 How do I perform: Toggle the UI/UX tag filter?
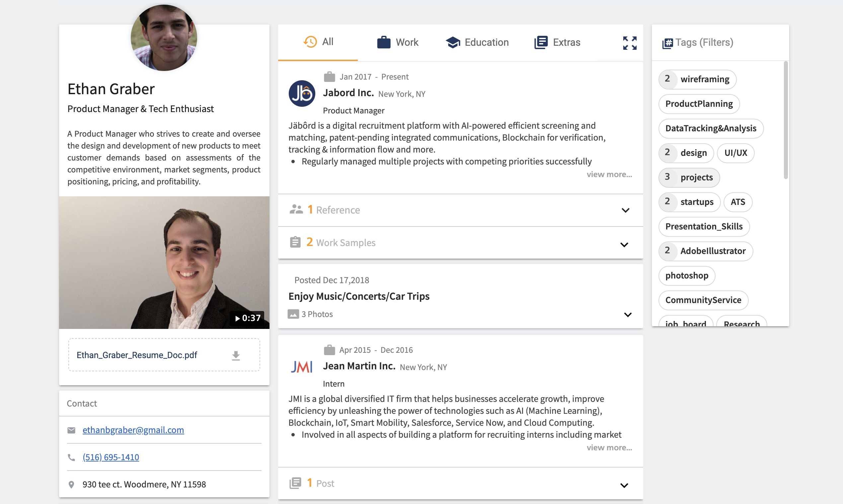tap(735, 153)
